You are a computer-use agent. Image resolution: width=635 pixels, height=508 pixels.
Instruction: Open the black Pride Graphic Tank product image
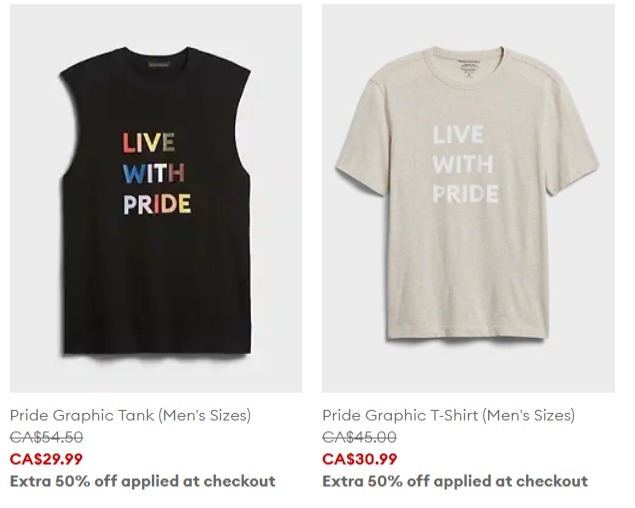point(156,198)
